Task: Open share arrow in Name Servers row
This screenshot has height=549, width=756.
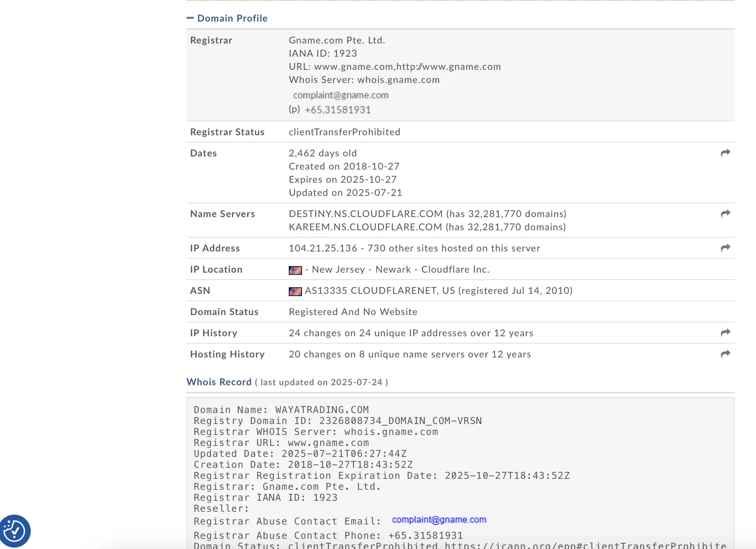Action: (x=725, y=213)
